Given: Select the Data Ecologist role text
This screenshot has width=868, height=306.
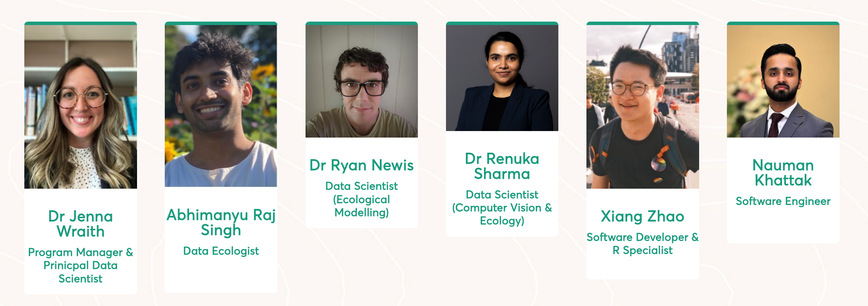Looking at the screenshot, I should (x=221, y=251).
